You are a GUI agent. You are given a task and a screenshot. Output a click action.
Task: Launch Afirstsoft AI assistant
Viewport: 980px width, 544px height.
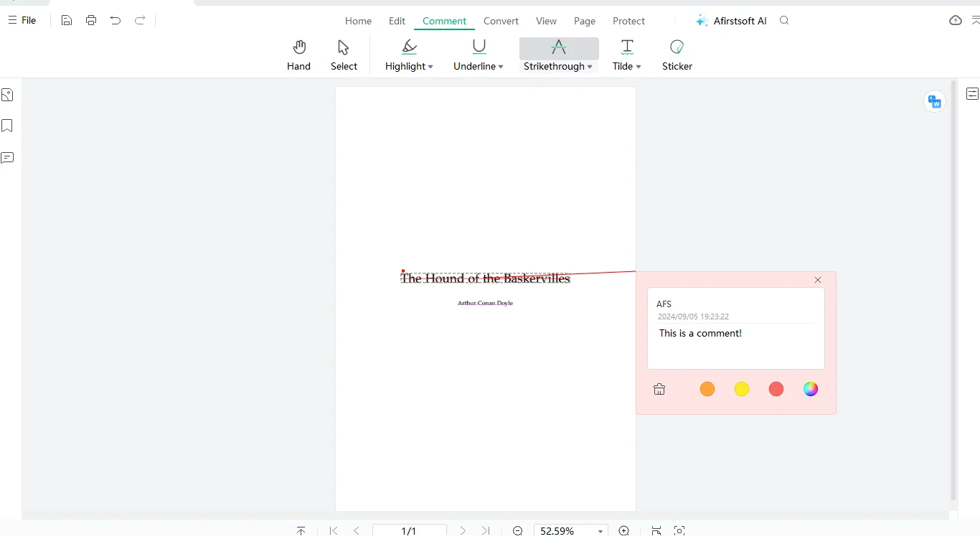pyautogui.click(x=731, y=21)
